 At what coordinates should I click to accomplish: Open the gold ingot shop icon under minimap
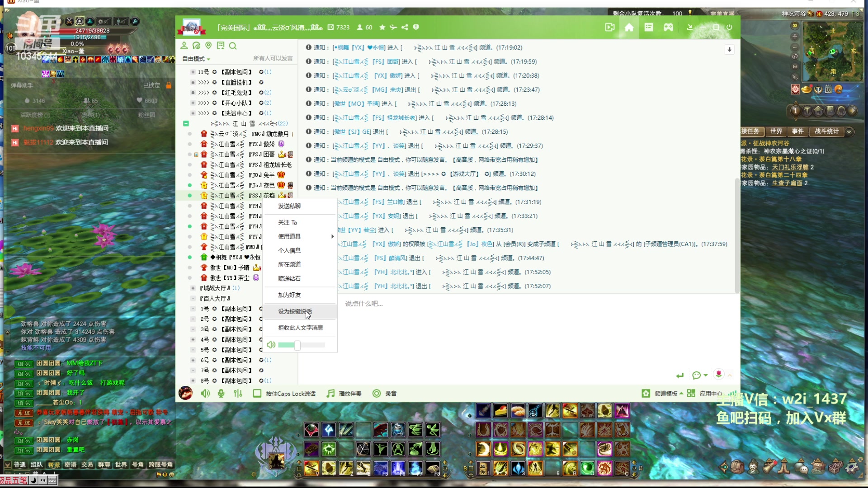(x=807, y=89)
